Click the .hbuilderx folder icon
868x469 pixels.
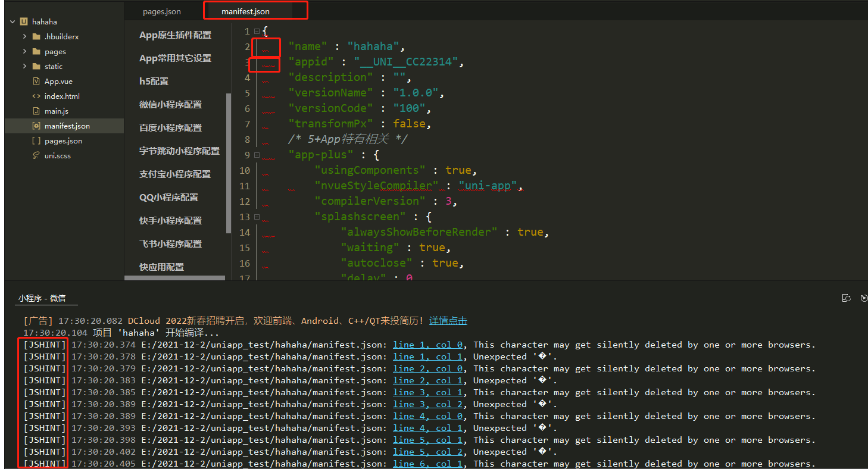[x=36, y=36]
